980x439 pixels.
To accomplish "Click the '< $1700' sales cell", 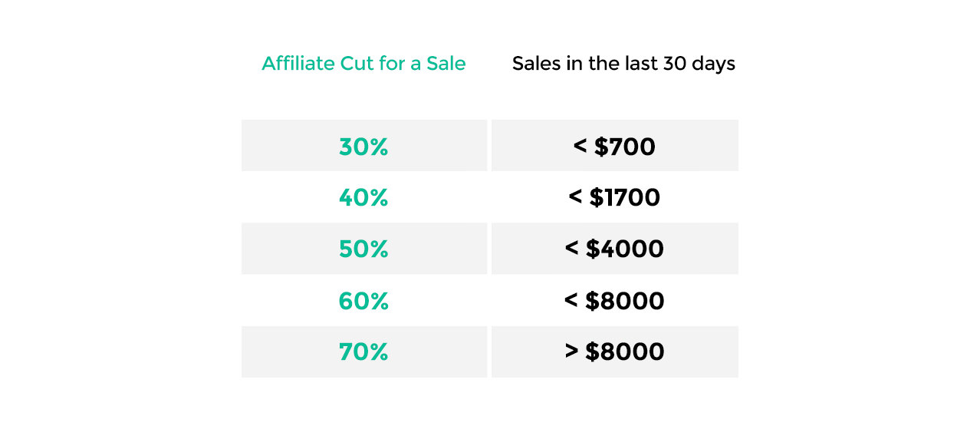I will tap(615, 197).
